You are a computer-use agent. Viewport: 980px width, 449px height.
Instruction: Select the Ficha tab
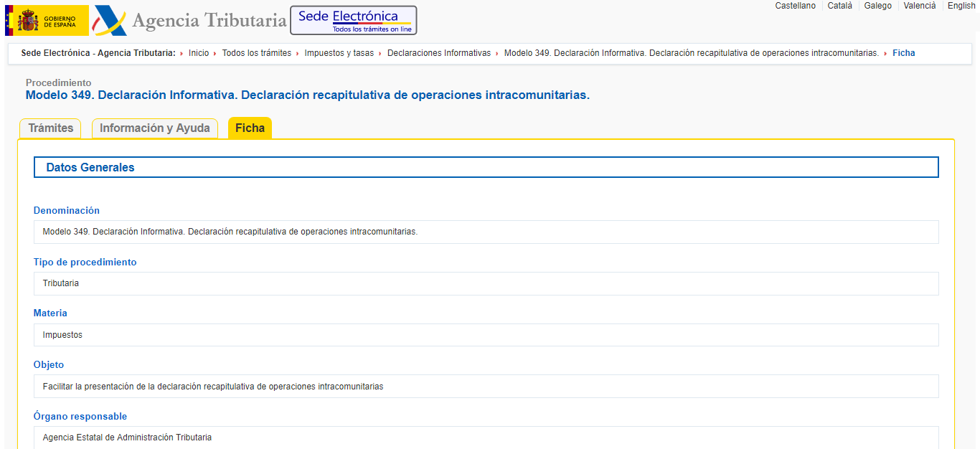(x=250, y=128)
